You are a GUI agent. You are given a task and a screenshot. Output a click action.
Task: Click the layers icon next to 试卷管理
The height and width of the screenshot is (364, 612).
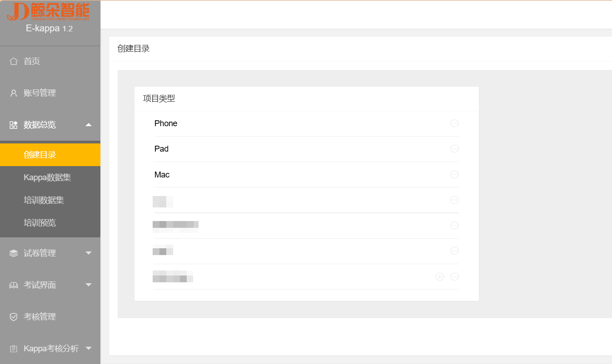tap(14, 253)
